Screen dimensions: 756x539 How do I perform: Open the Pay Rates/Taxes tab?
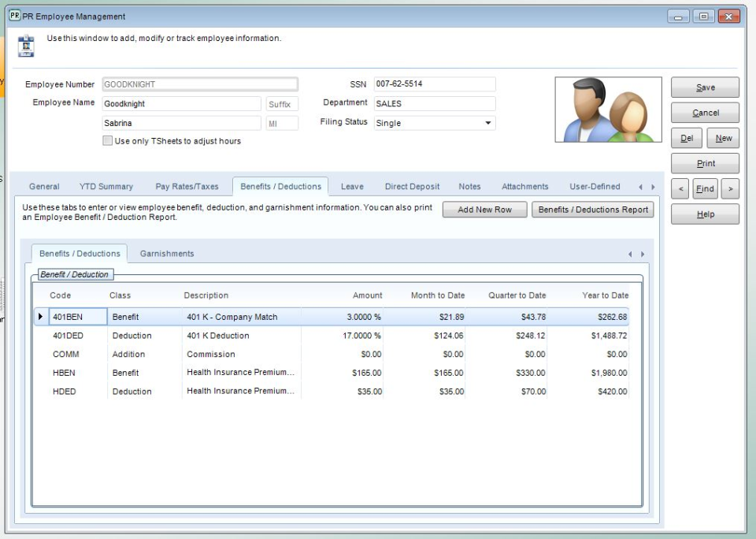pos(185,186)
